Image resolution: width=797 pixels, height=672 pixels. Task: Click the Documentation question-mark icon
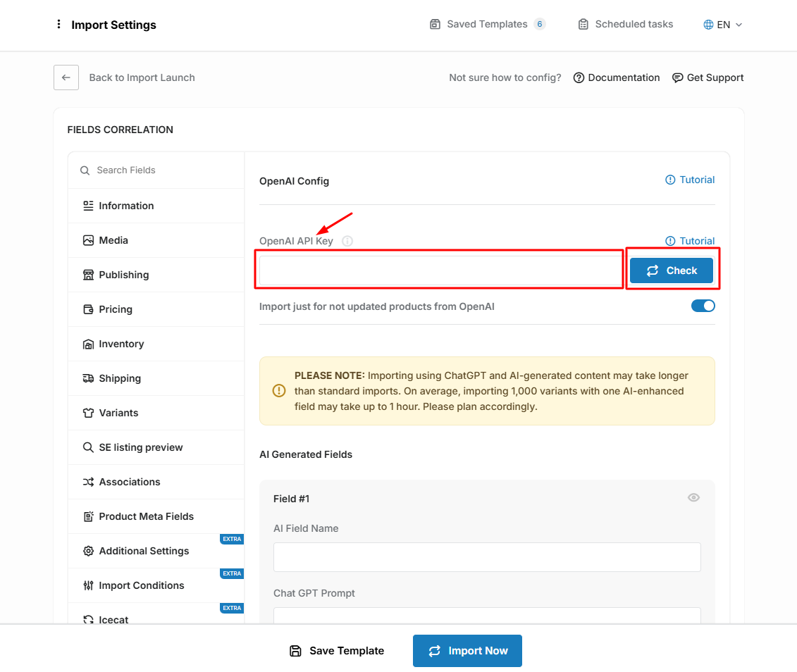579,77
